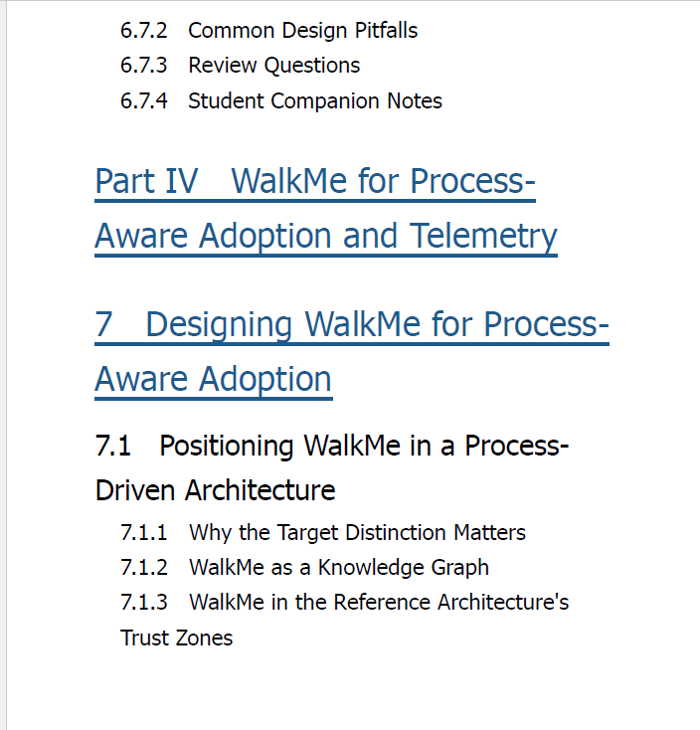The width and height of the screenshot is (700, 730).
Task: Jump to Positioning WalkMe in a Process- heading
Action: pyautogui.click(x=364, y=447)
